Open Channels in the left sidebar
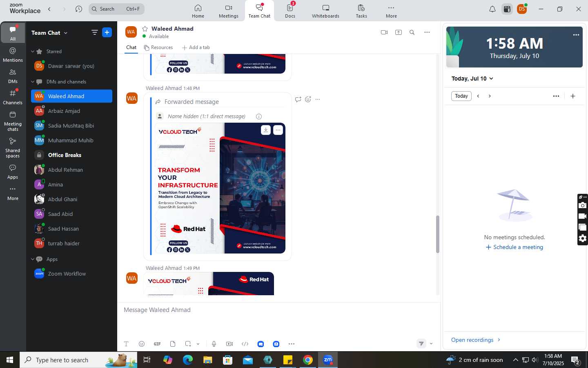Screen dimensions: 588x368 (x=13, y=97)
